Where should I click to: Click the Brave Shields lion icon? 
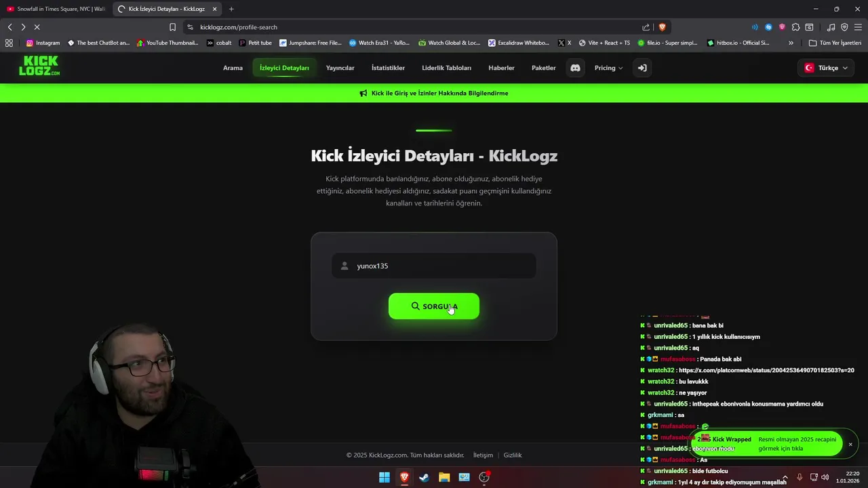(663, 27)
